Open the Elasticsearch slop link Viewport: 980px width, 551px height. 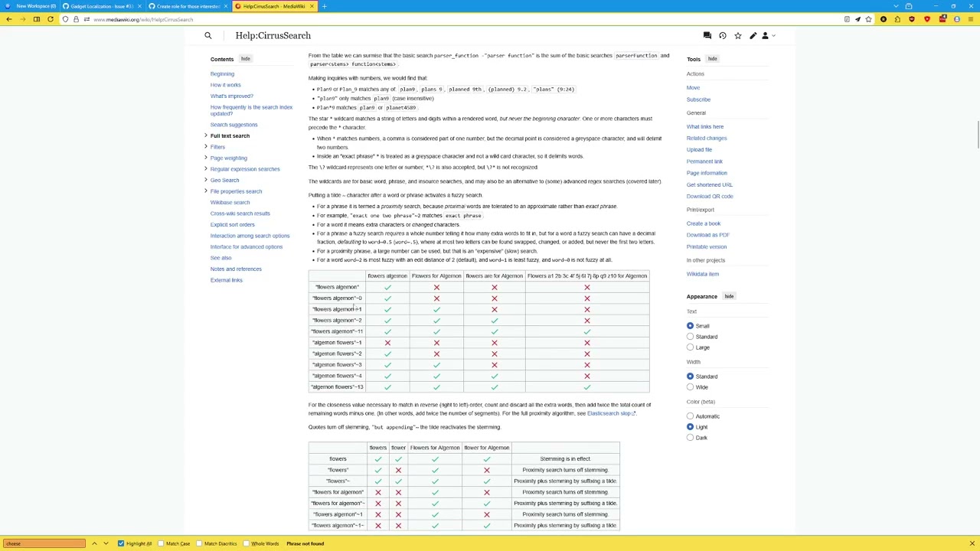(x=611, y=413)
